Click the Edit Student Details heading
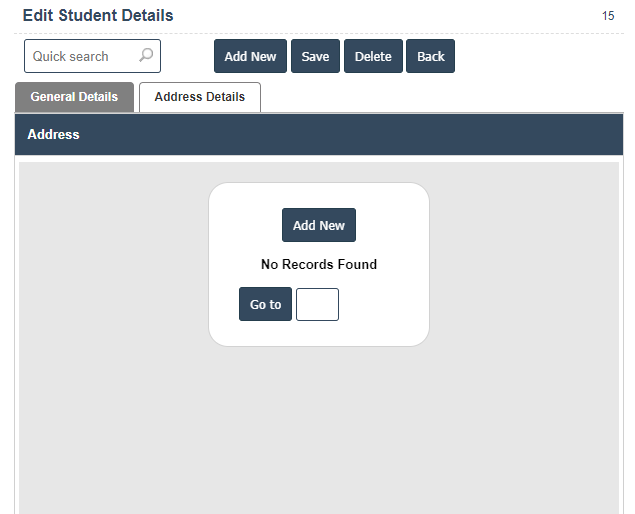Image resolution: width=635 pixels, height=514 pixels. (x=98, y=16)
